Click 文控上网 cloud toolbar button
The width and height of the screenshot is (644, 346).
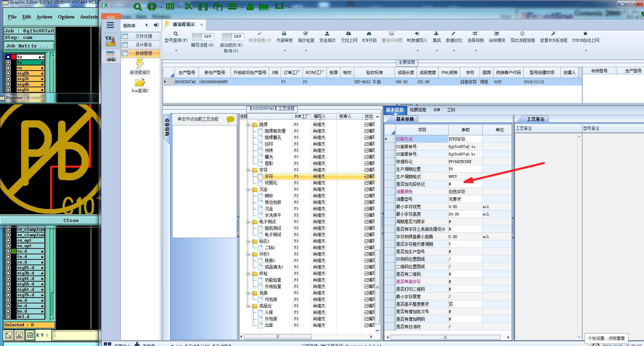click(x=349, y=37)
